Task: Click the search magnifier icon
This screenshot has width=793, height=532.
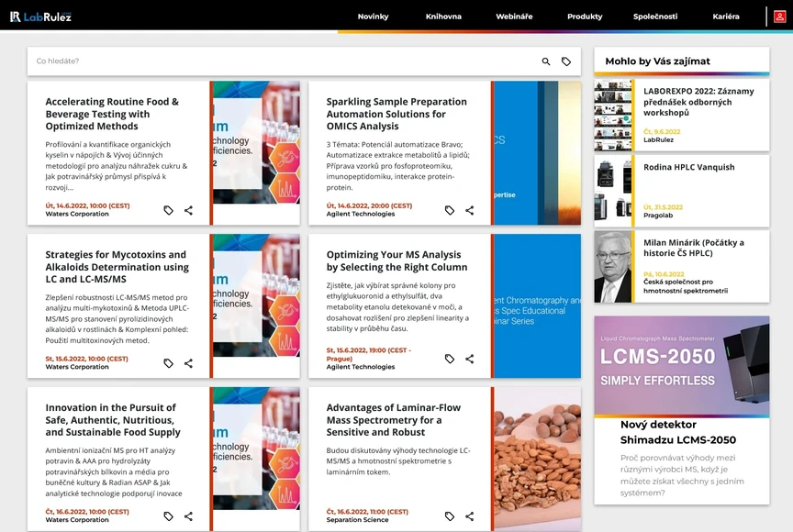Action: (546, 61)
